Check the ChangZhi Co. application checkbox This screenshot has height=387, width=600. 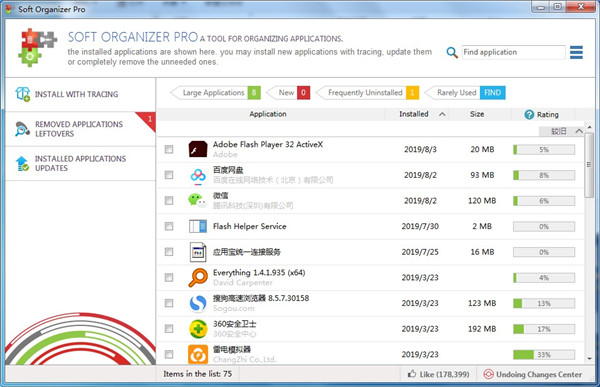169,354
